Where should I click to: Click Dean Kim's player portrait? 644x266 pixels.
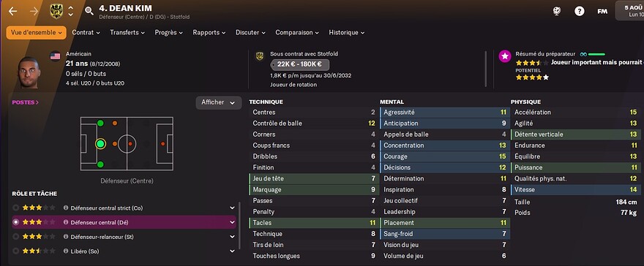29,72
